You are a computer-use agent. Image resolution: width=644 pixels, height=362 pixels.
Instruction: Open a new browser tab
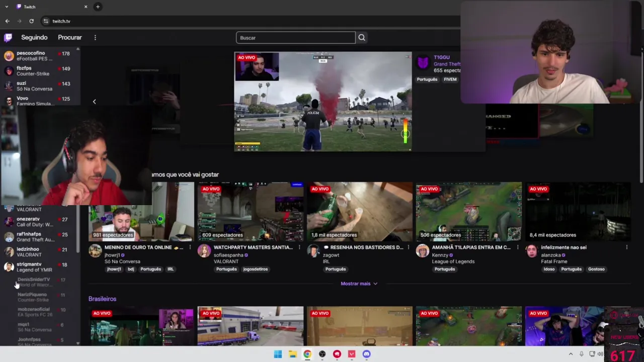[98, 7]
